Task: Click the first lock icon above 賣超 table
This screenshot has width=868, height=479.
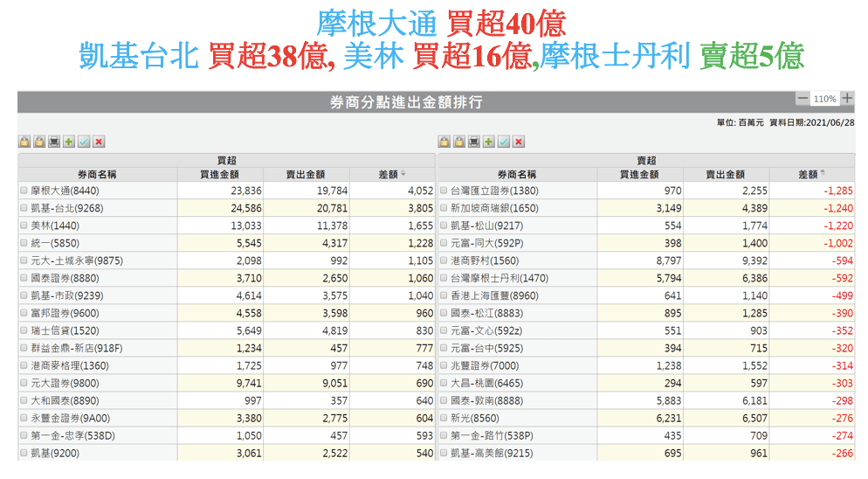Action: (x=444, y=142)
